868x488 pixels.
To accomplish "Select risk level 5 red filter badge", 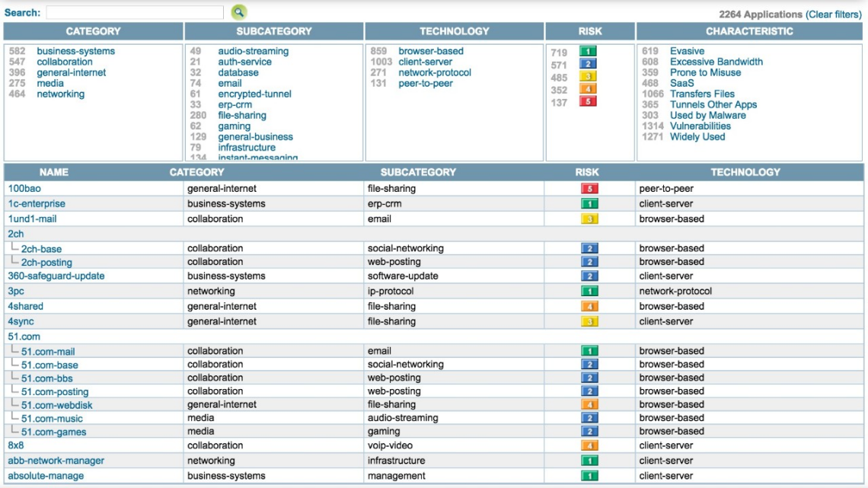I will (588, 101).
